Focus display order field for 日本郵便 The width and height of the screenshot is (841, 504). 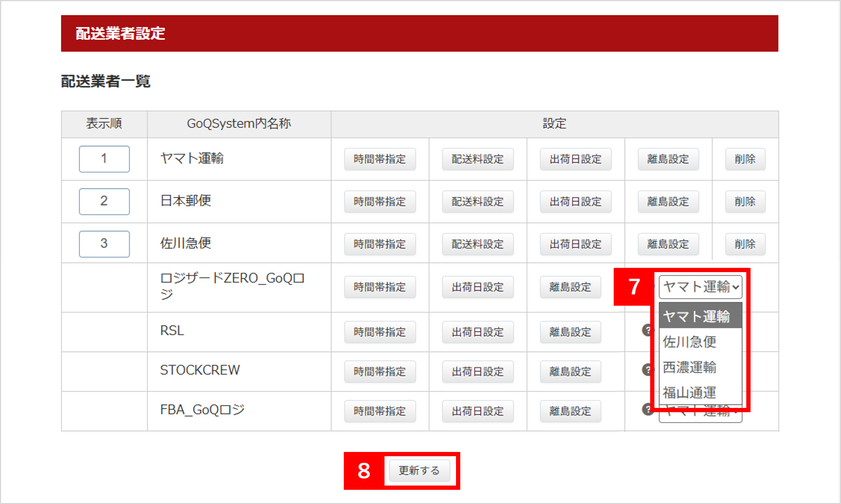(x=104, y=202)
